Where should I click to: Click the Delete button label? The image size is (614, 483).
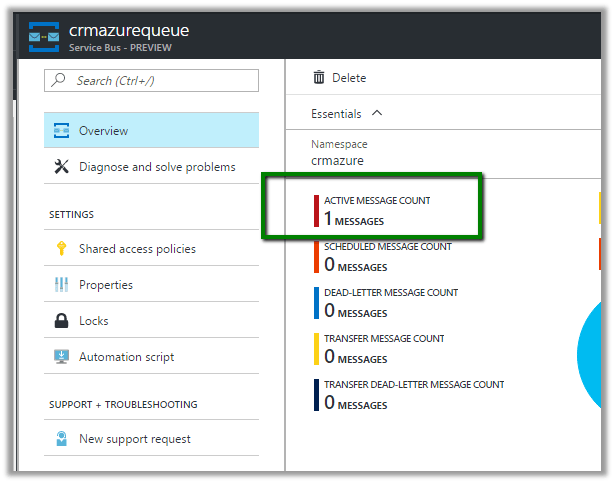coord(349,78)
